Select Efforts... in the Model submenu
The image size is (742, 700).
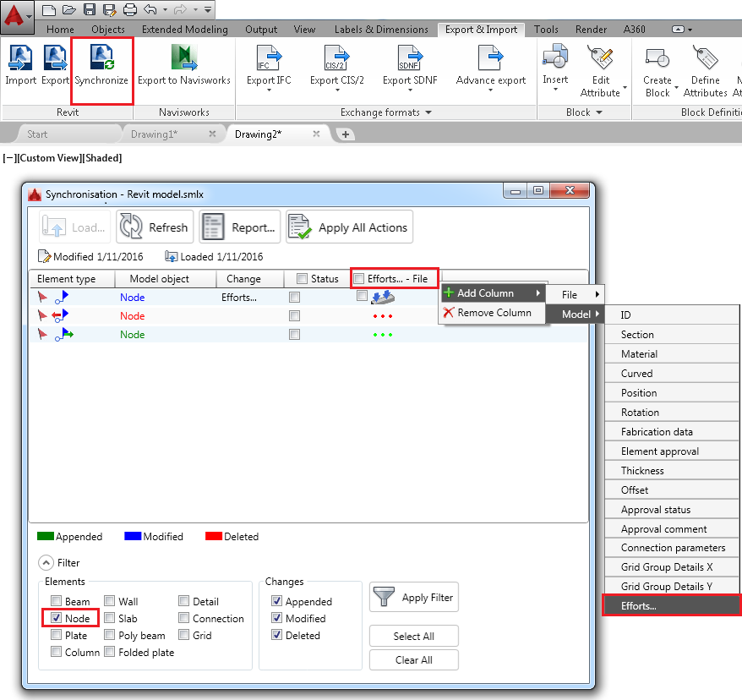(672, 606)
